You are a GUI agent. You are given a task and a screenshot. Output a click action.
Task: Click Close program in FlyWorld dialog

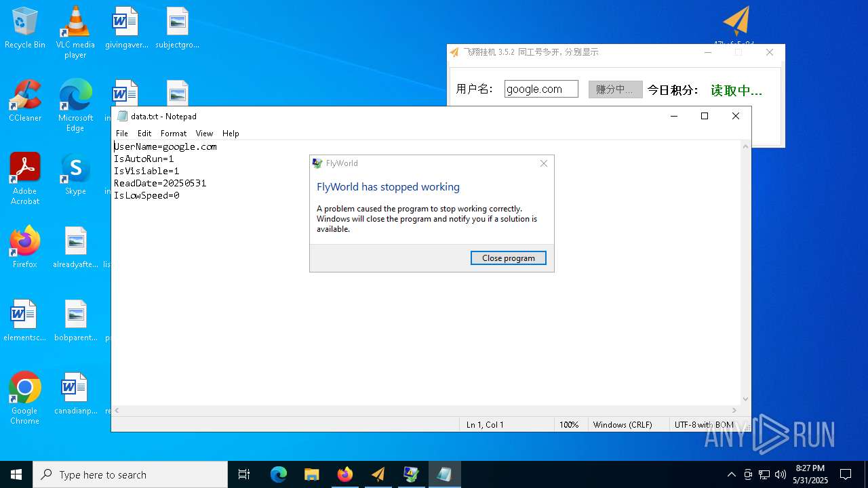[509, 258]
